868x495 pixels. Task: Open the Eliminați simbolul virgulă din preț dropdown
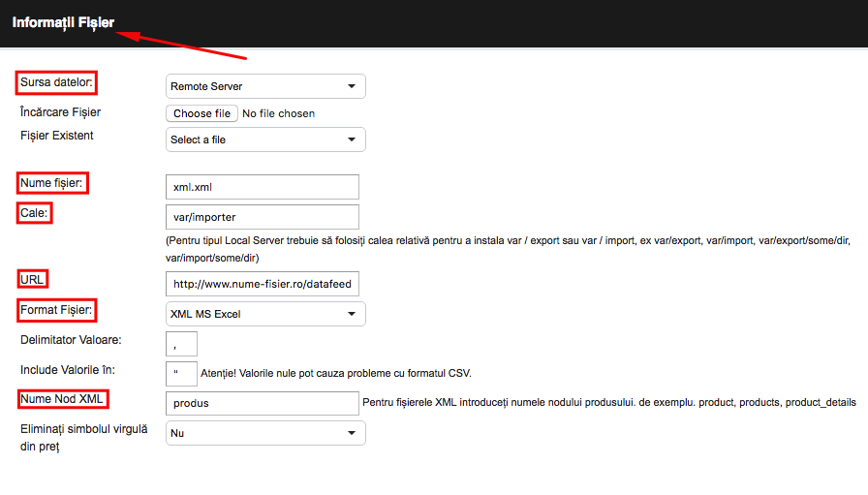[265, 433]
